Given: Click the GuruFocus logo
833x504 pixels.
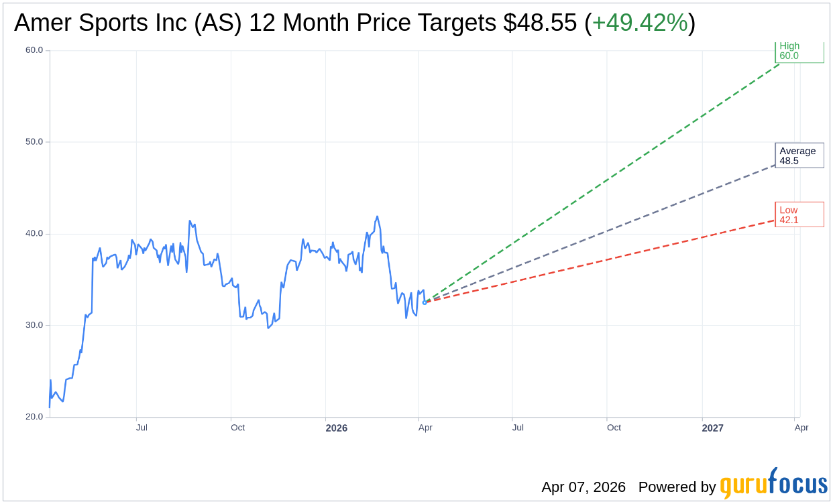Looking at the screenshot, I should click(x=773, y=484).
